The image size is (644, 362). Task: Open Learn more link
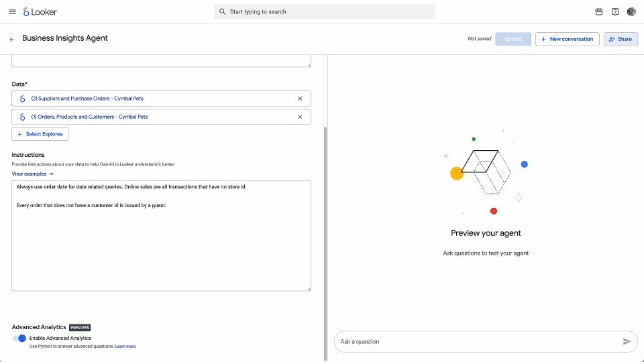pyautogui.click(x=125, y=347)
